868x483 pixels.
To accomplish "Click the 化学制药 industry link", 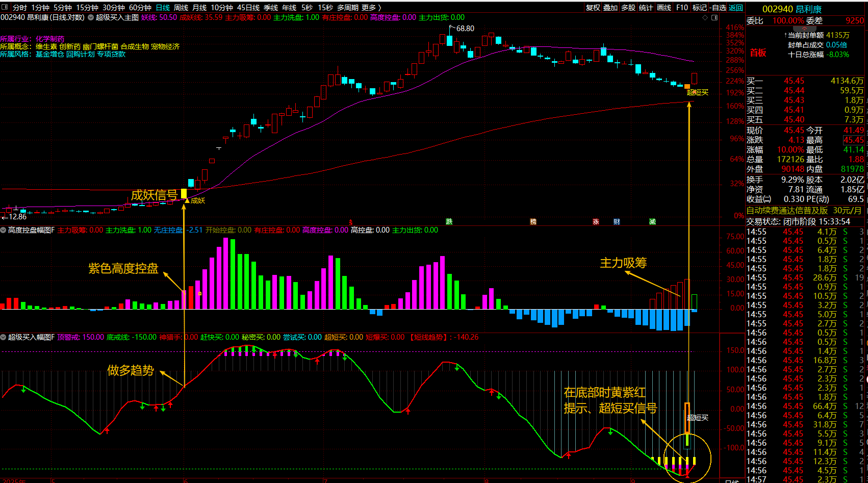I will [x=50, y=39].
